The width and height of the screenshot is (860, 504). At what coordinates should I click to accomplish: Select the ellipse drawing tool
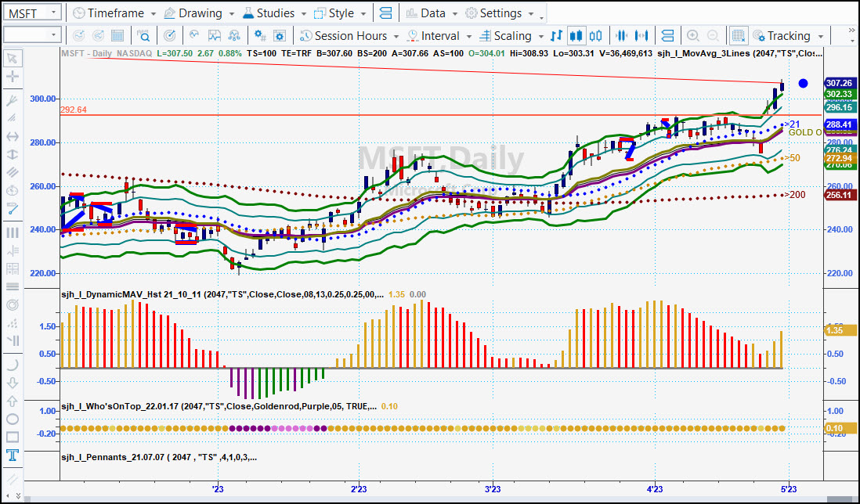[12, 419]
